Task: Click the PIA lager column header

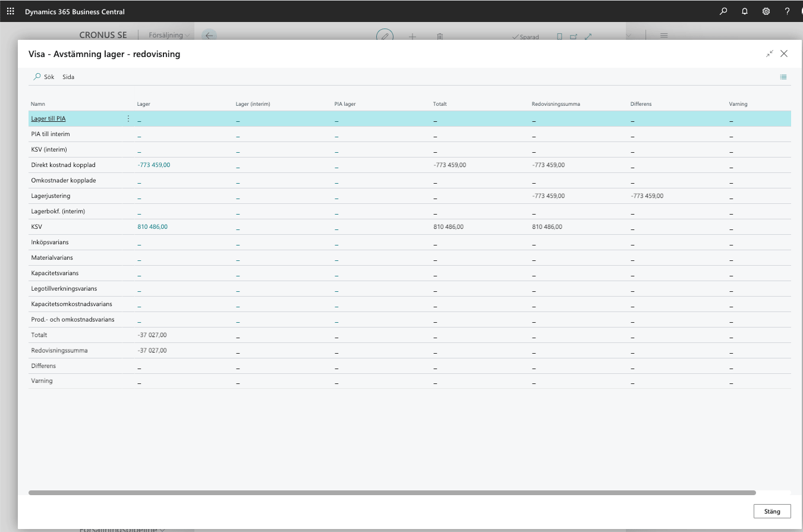Action: [345, 104]
